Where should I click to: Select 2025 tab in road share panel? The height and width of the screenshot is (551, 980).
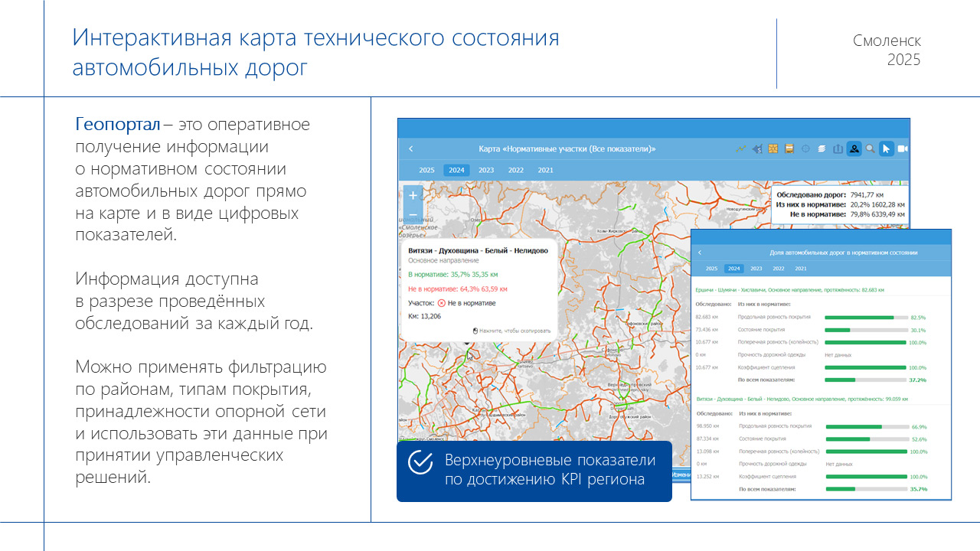tap(711, 269)
